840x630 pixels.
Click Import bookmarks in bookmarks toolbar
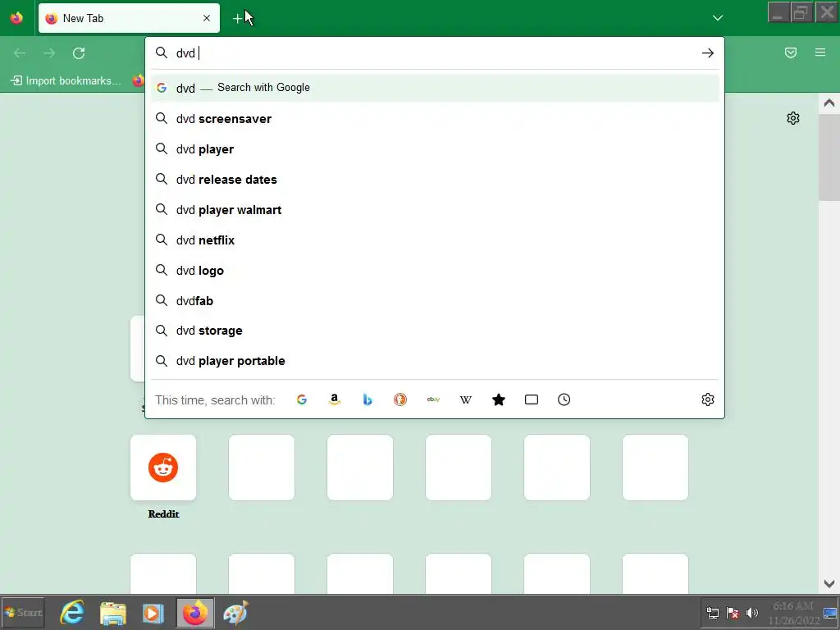66,81
